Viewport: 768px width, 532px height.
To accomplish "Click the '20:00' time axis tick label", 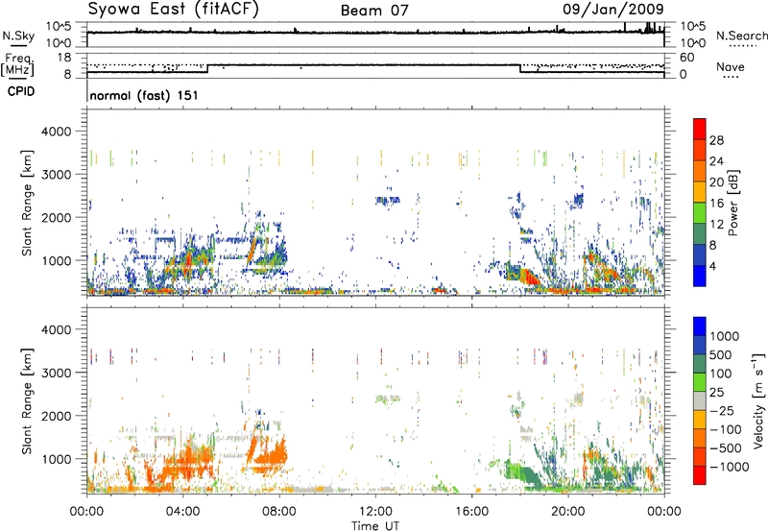I will 568,511.
